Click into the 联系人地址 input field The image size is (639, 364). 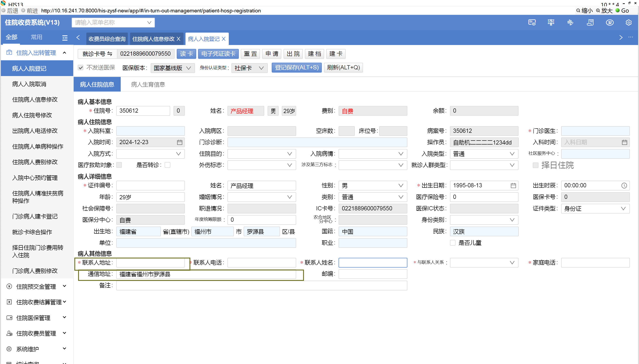[150, 262]
